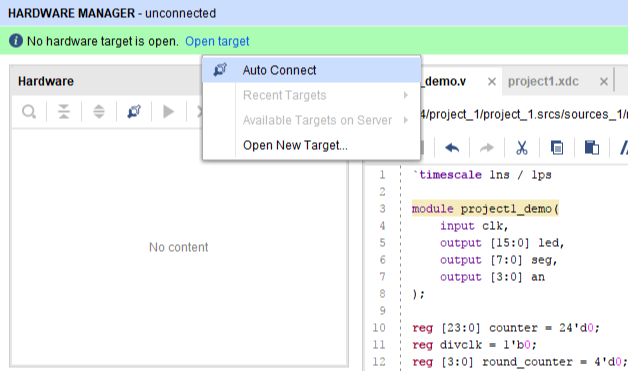Click the `timescale 1ns / 1ps line
Viewport: 628px width, 371px height.
(482, 175)
